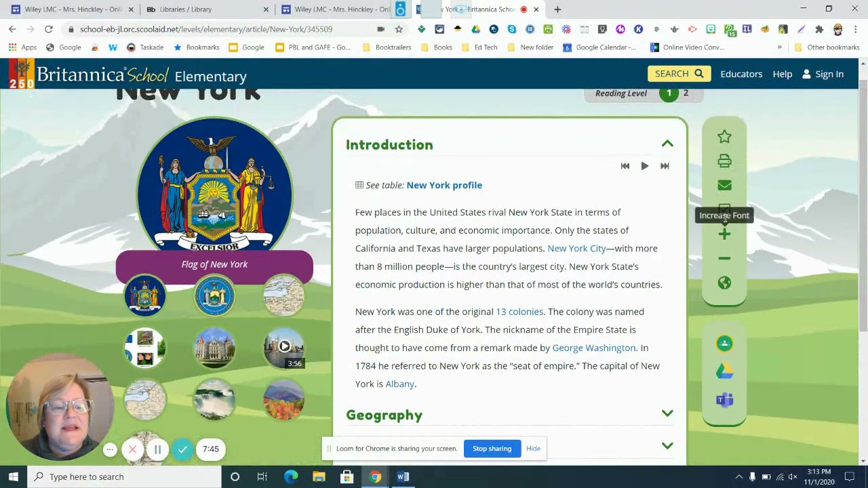Open a new browser tab

coord(557,9)
